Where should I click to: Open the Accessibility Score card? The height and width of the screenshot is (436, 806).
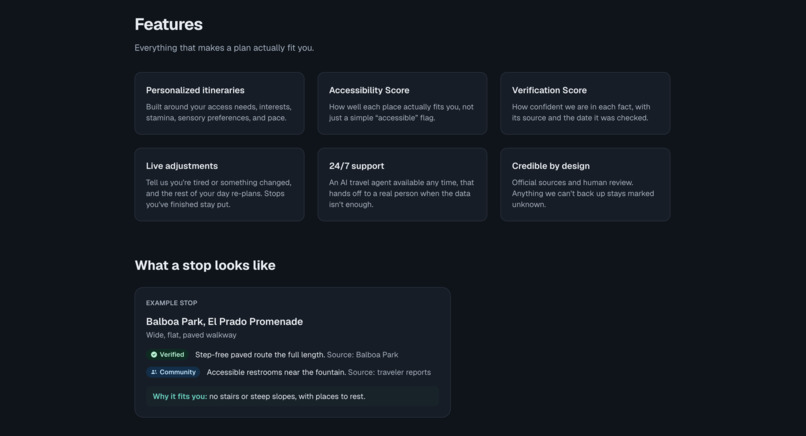pos(402,103)
